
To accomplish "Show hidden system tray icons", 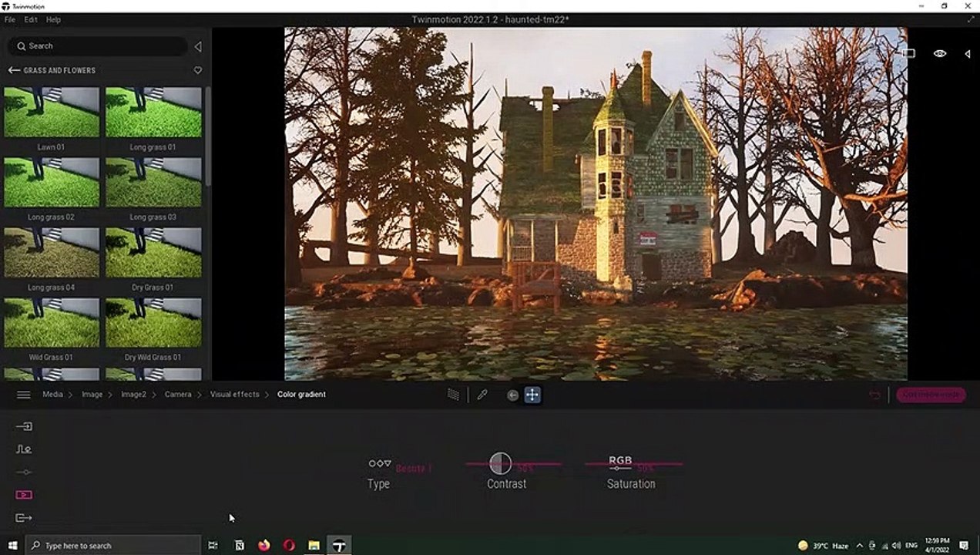I will [x=860, y=546].
